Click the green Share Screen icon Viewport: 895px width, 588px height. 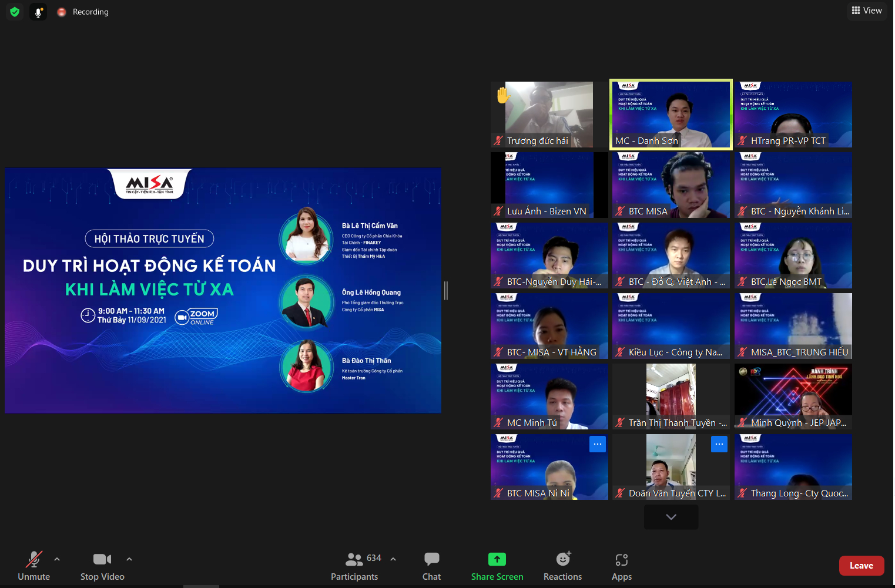coord(497,559)
